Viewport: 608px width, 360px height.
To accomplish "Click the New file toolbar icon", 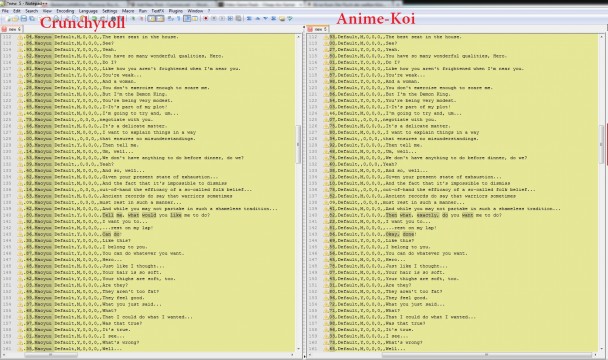I will [x=7, y=19].
